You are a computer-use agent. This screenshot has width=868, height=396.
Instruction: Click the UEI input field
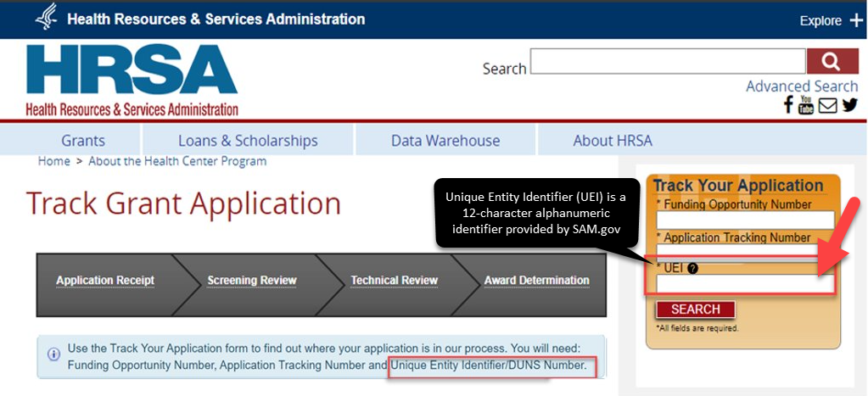pyautogui.click(x=745, y=284)
